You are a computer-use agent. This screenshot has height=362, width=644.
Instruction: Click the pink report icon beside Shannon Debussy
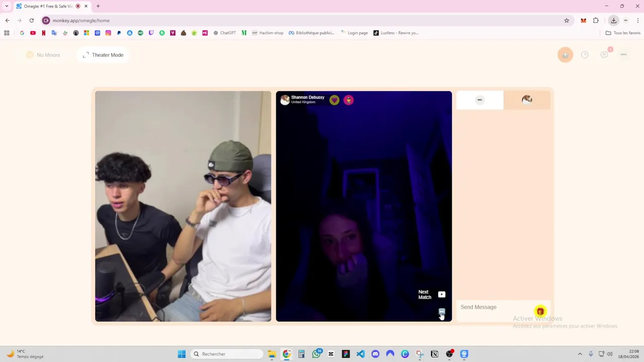[349, 100]
